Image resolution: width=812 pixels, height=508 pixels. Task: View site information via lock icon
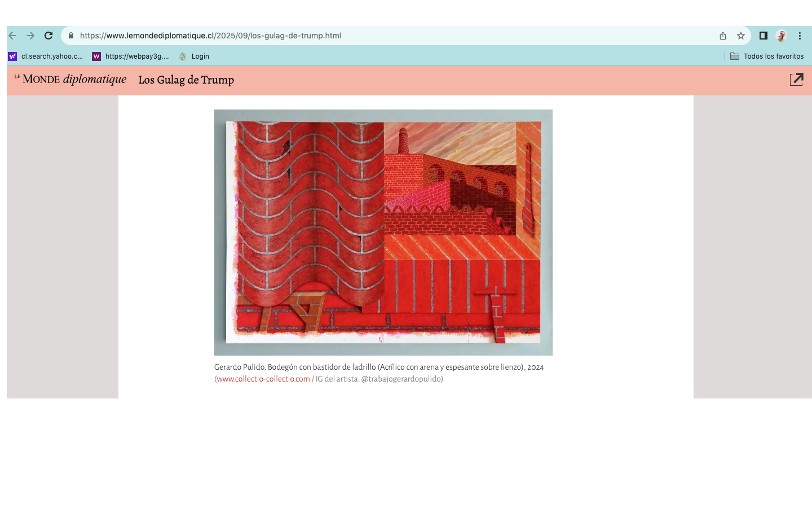[71, 36]
